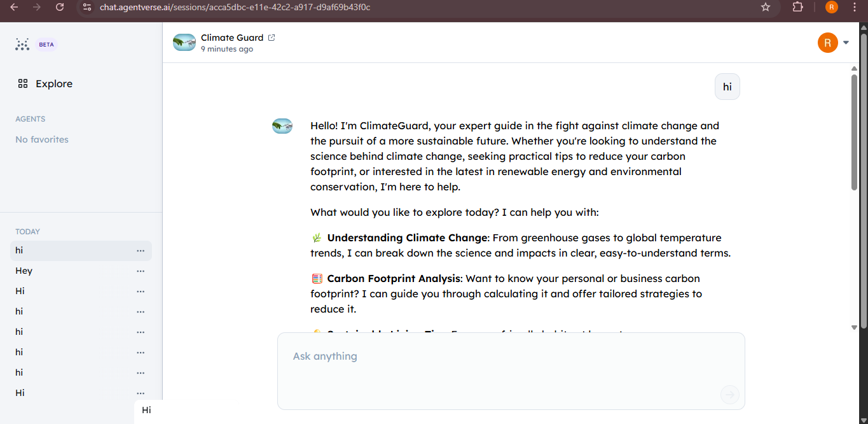Click the Climate Guard agent name link
This screenshot has width=868, height=424.
click(232, 38)
